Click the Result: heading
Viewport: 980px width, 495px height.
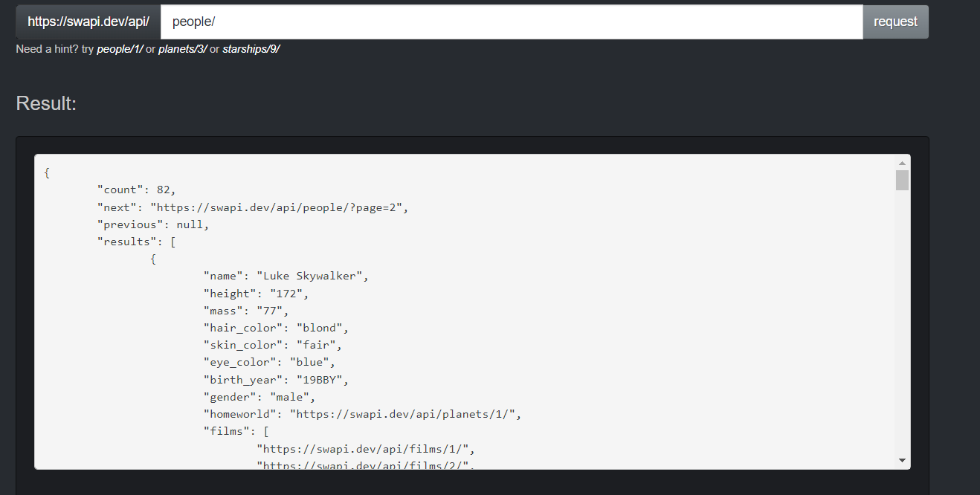46,103
